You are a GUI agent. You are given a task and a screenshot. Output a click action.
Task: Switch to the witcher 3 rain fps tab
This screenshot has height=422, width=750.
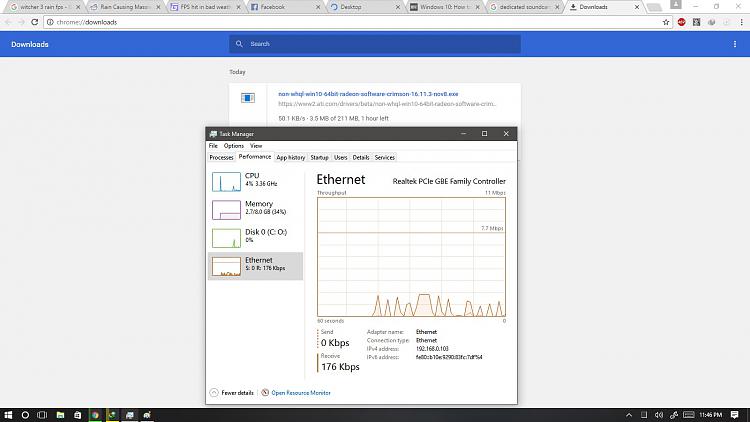tap(45, 7)
